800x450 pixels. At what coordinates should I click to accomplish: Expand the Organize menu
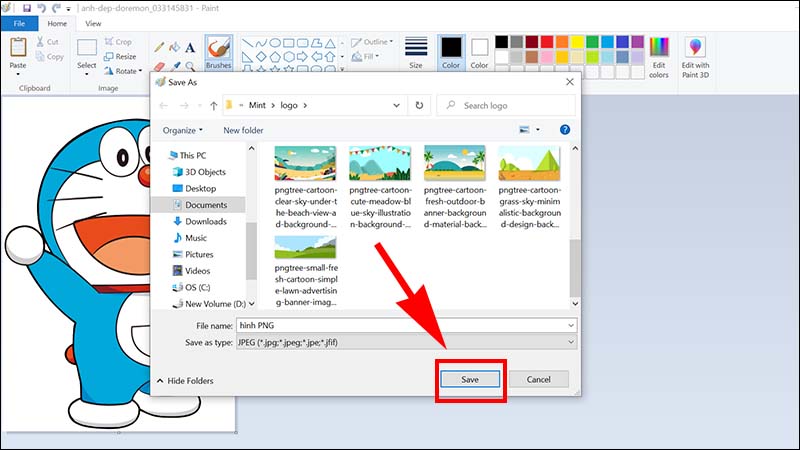coord(183,130)
